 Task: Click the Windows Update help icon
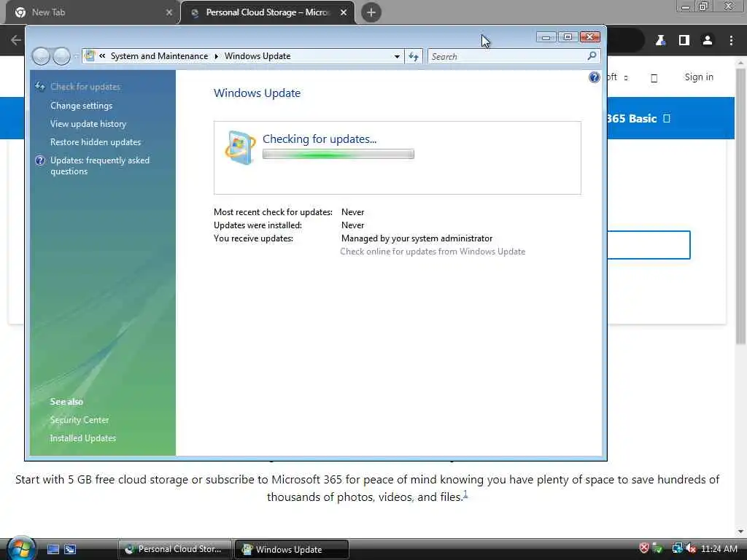[x=594, y=77]
